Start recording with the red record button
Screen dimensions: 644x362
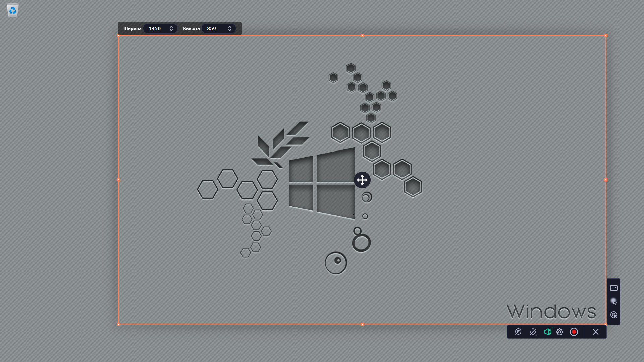[x=574, y=332]
